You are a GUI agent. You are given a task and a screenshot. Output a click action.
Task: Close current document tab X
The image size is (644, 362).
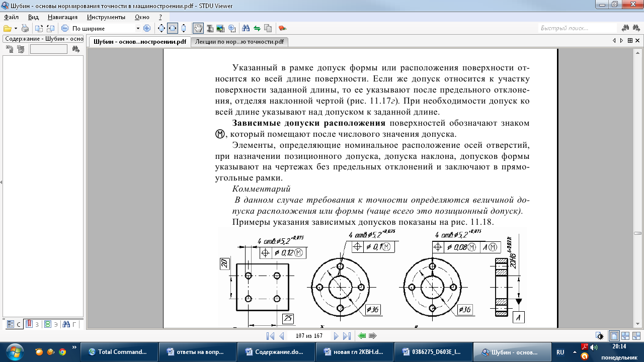click(x=636, y=41)
